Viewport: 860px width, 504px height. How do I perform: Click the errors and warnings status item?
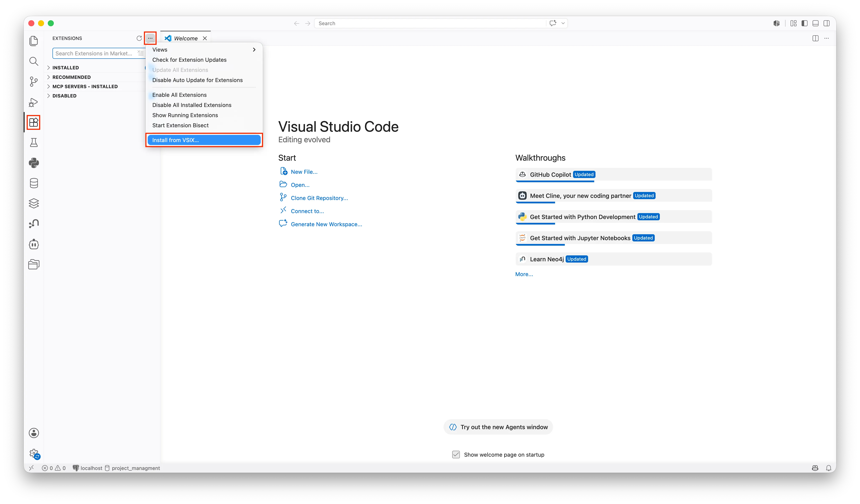[54, 468]
